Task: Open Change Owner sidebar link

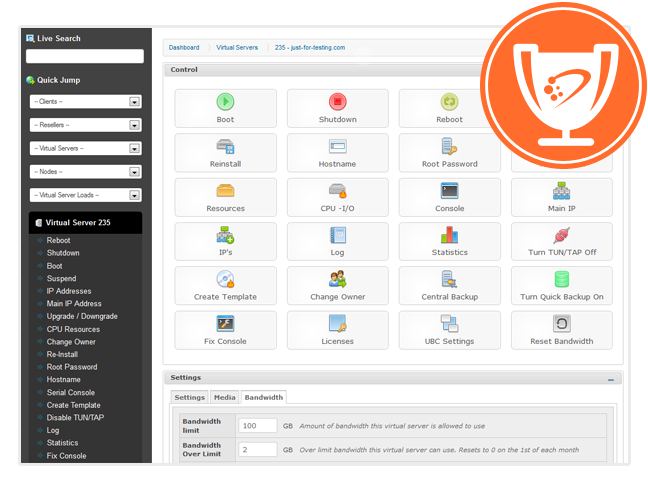Action: coord(71,342)
